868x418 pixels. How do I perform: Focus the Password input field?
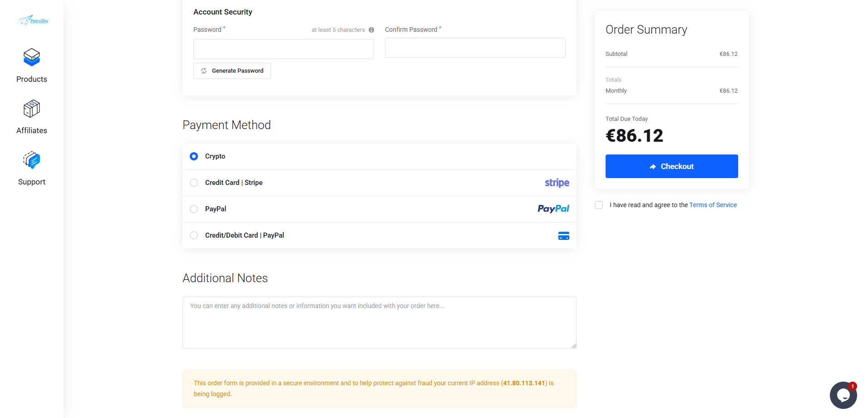click(283, 49)
